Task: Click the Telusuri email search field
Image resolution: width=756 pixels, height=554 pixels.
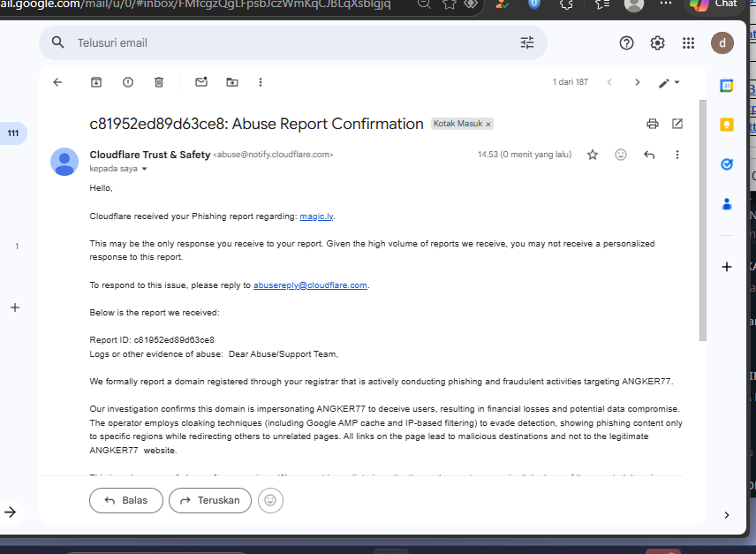Action: coord(294,43)
